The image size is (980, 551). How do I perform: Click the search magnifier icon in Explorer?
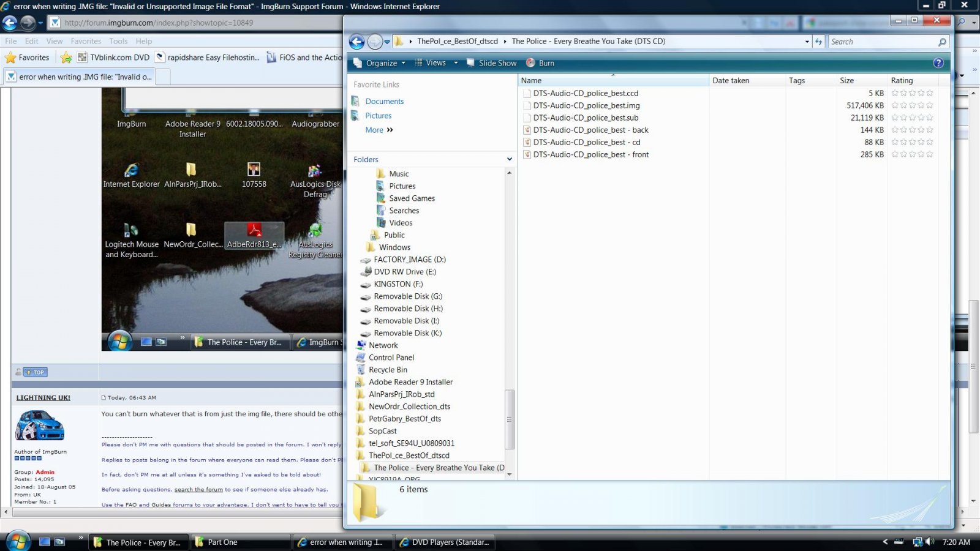(x=942, y=42)
